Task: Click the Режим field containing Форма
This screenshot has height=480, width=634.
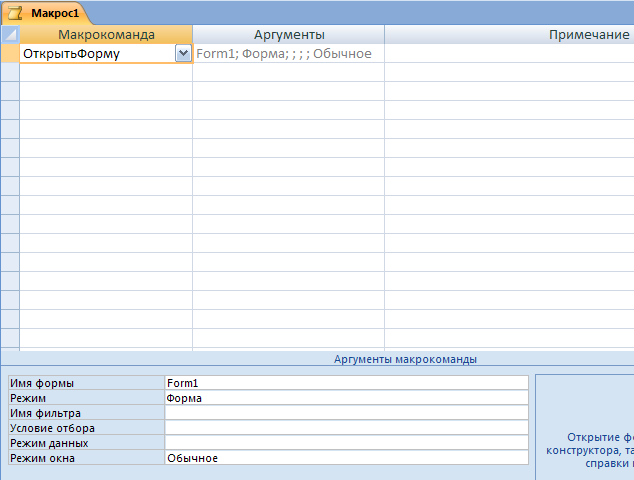Action: pyautogui.click(x=347, y=398)
